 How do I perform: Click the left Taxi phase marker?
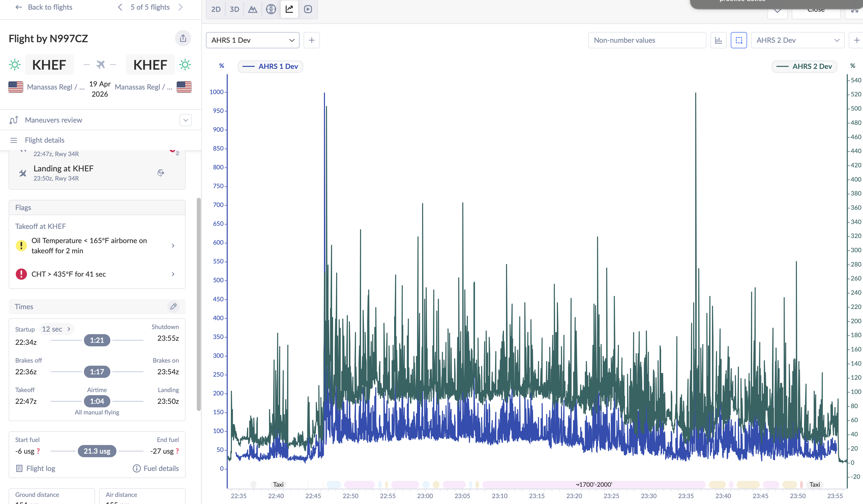coord(278,484)
